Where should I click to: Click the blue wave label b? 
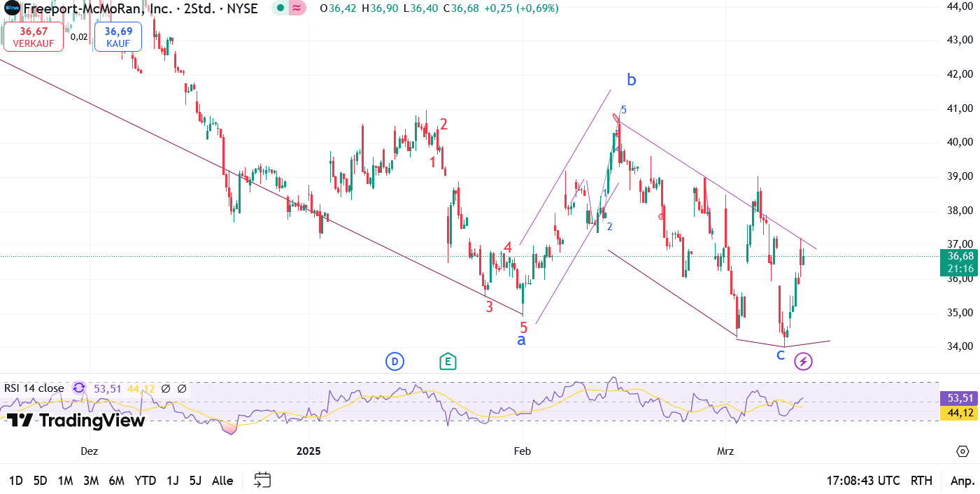[x=632, y=80]
